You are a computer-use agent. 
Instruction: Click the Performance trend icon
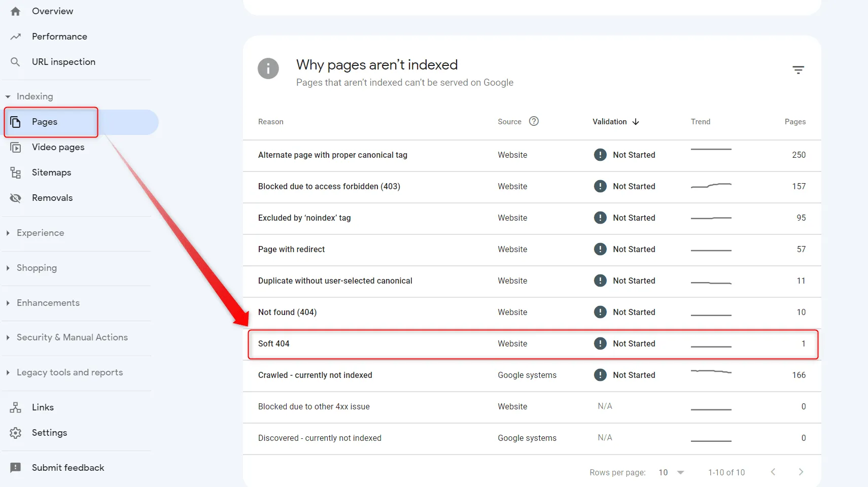pos(16,37)
